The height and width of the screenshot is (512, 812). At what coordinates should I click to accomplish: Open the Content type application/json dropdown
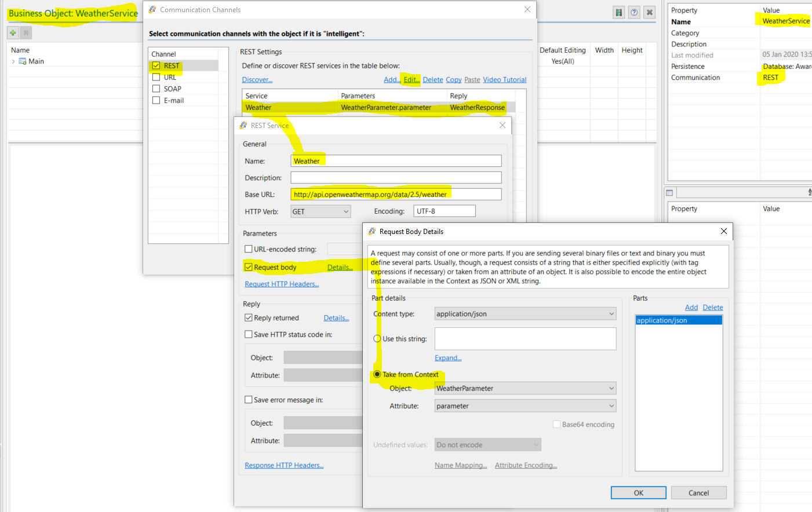click(525, 314)
